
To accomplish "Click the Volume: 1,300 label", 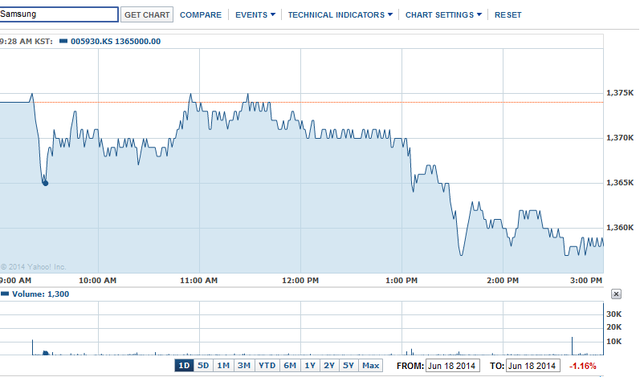I will click(x=40, y=294).
